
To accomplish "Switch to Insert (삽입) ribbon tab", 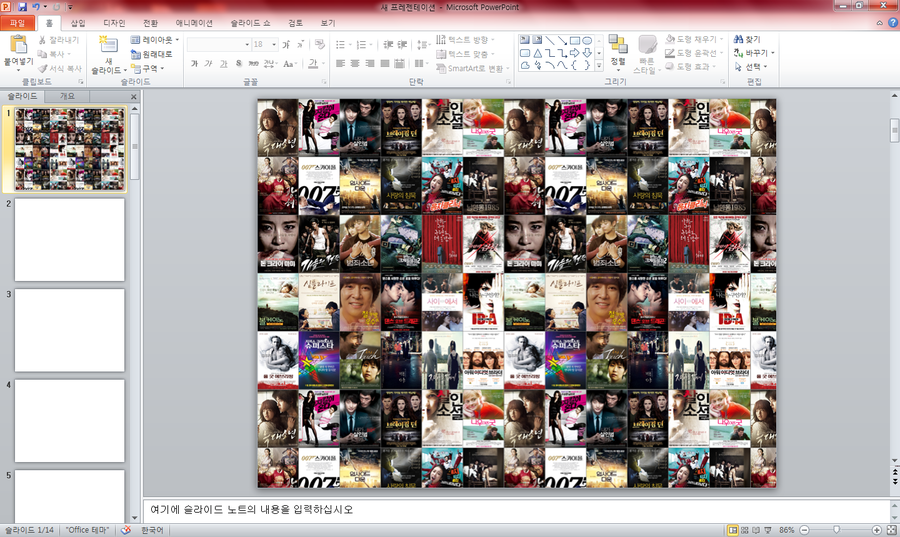I will 77,23.
